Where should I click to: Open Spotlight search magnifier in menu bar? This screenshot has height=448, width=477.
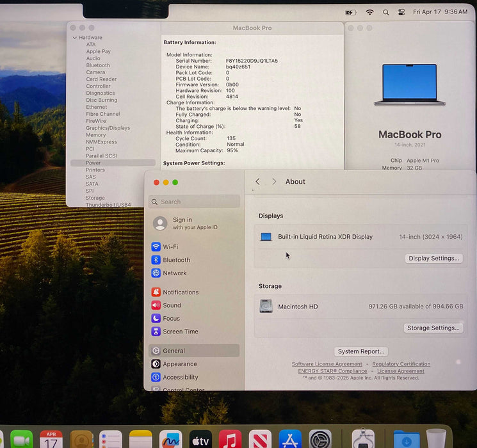(385, 12)
